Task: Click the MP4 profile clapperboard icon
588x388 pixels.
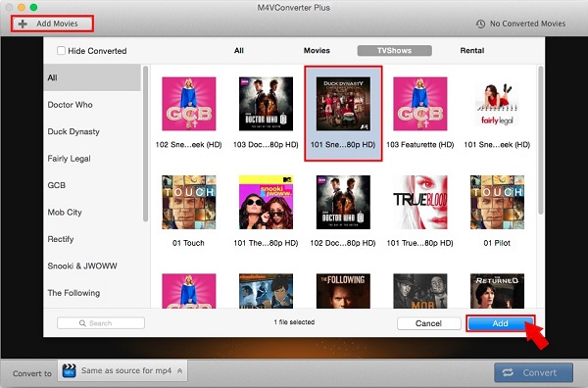Action: (70, 370)
